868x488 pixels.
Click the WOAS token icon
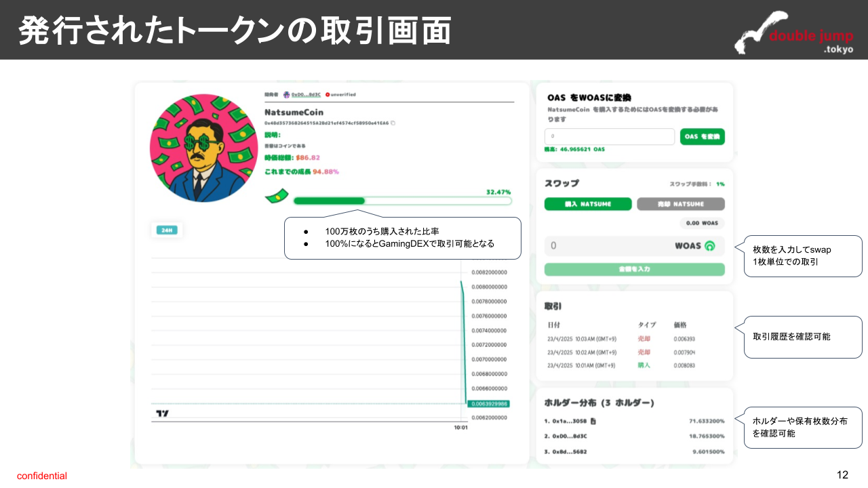pos(710,246)
